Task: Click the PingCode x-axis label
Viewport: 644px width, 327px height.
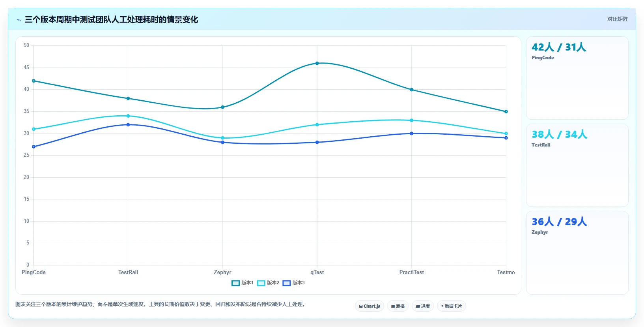Action: 34,272
